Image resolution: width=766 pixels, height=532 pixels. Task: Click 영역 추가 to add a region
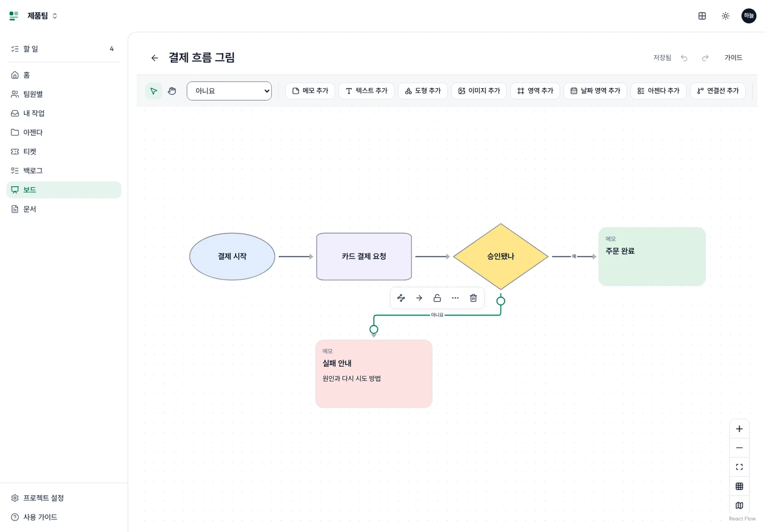[535, 91]
